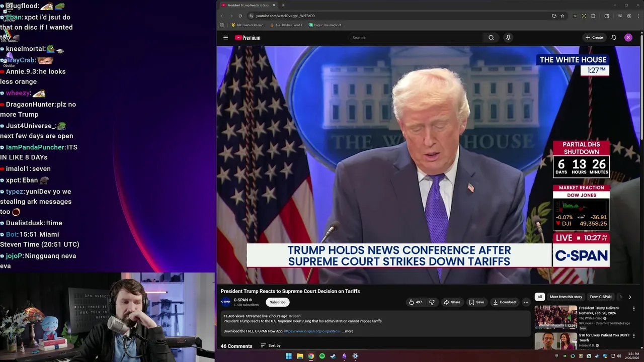Open the ARC Raiders Interactive bookmark
This screenshot has width=644, height=362.
pyautogui.click(x=248, y=25)
